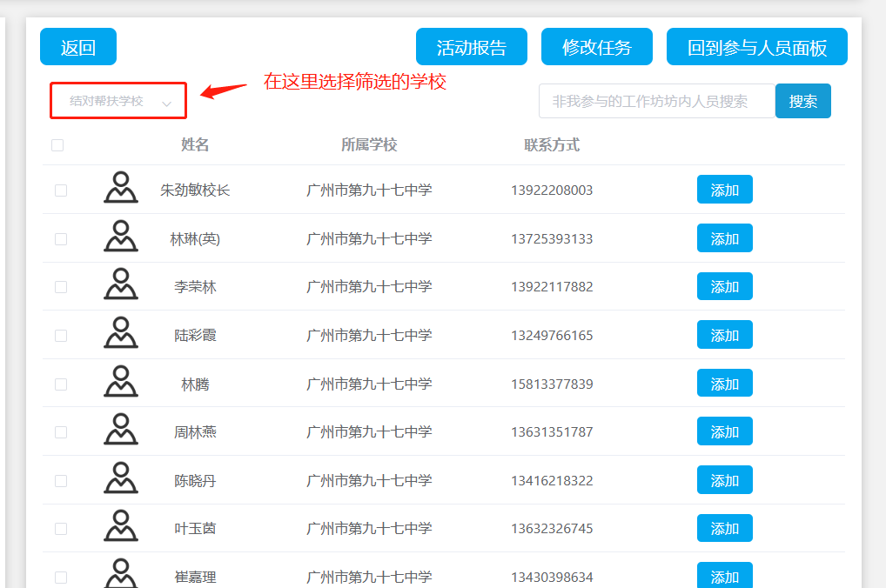Viewport: 886px width, 588px height.
Task: Add 陆彩霞 with 添加 button
Action: click(724, 334)
